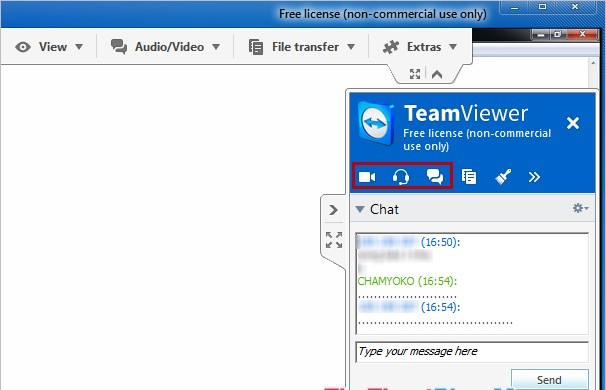Expand the View dropdown arrow

tap(79, 47)
